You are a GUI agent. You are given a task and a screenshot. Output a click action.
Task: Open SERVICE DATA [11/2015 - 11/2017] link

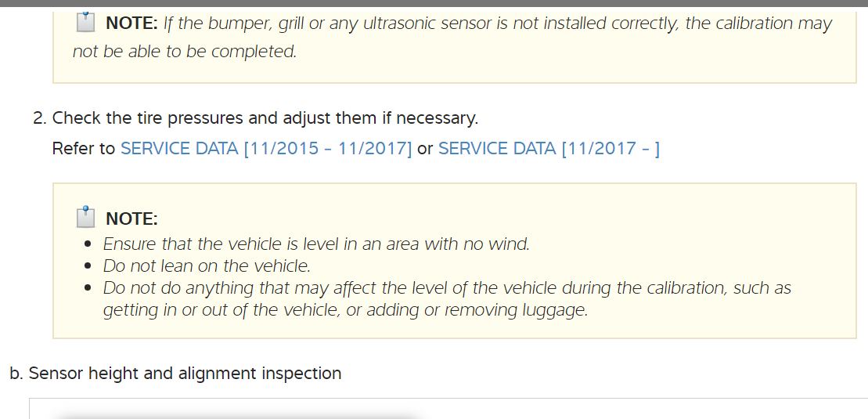click(x=266, y=149)
